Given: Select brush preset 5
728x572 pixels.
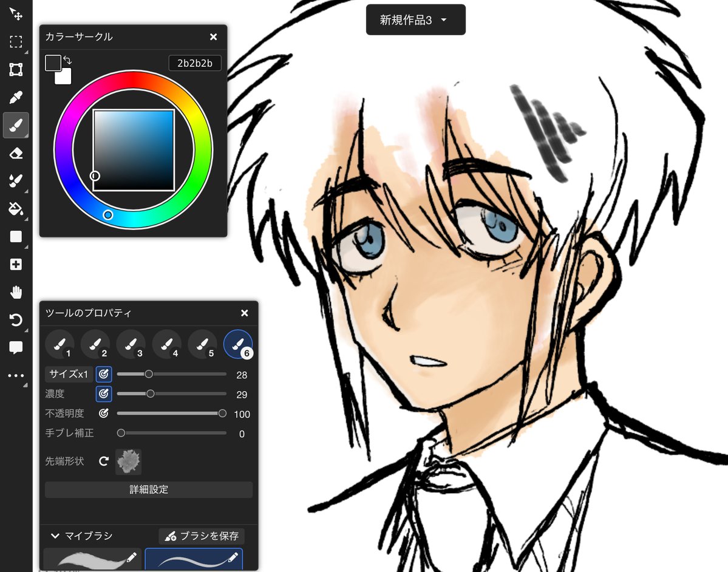Looking at the screenshot, I should (x=203, y=345).
